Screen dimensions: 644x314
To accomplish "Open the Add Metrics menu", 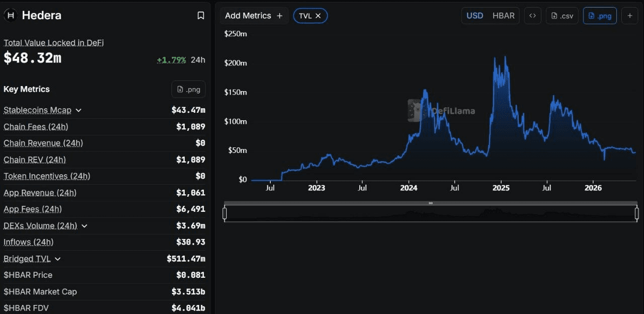I will pos(254,16).
